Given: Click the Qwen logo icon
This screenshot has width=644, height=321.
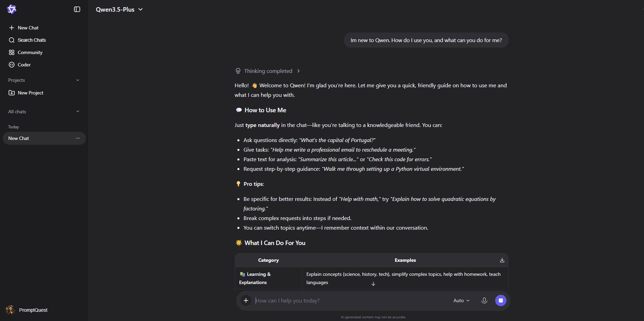Looking at the screenshot, I should [x=12, y=9].
